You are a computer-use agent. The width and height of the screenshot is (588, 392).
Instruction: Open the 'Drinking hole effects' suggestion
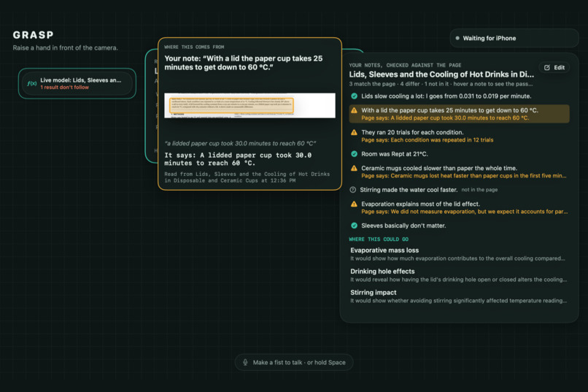click(x=459, y=275)
